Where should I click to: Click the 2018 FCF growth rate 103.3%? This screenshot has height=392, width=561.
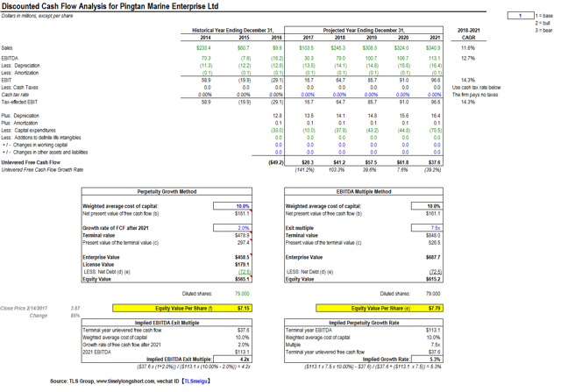[x=337, y=170]
